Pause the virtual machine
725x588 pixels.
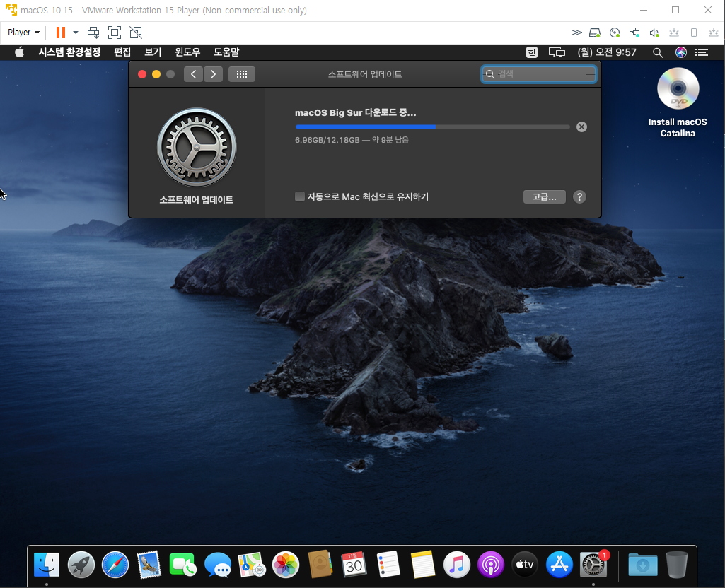[x=61, y=33]
